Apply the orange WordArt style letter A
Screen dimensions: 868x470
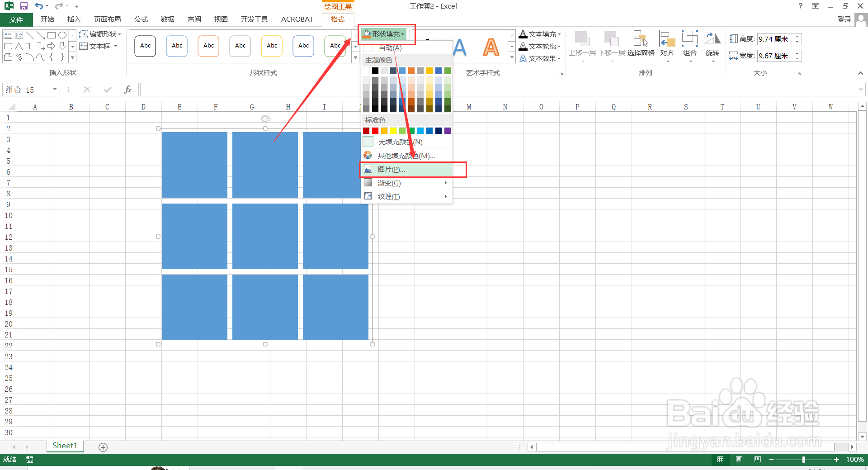pos(491,47)
